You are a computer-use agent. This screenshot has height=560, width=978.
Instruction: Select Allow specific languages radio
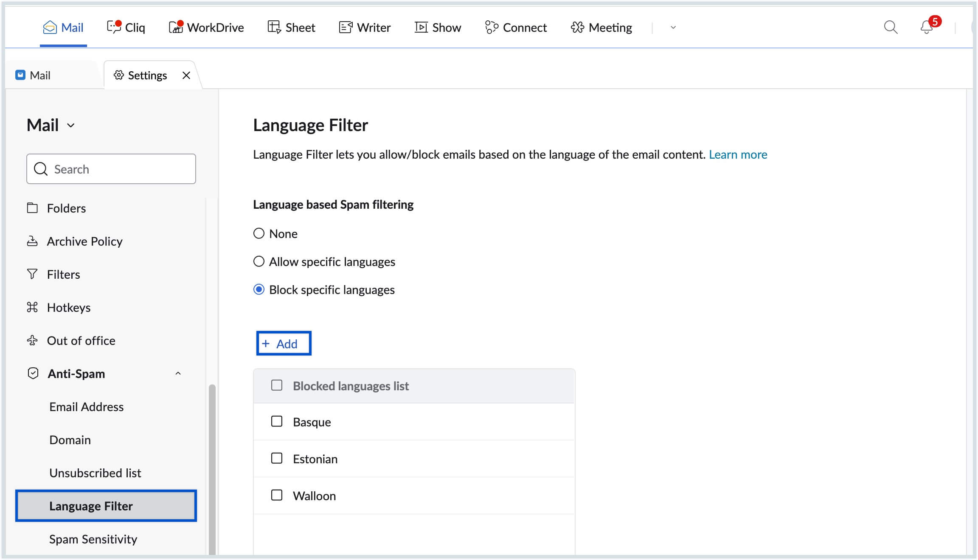[259, 261]
